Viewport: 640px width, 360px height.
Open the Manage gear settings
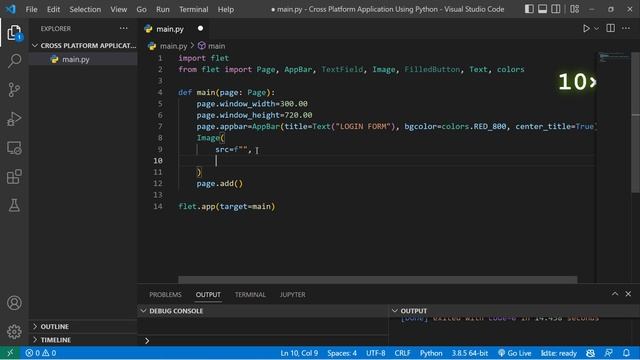[x=14, y=331]
